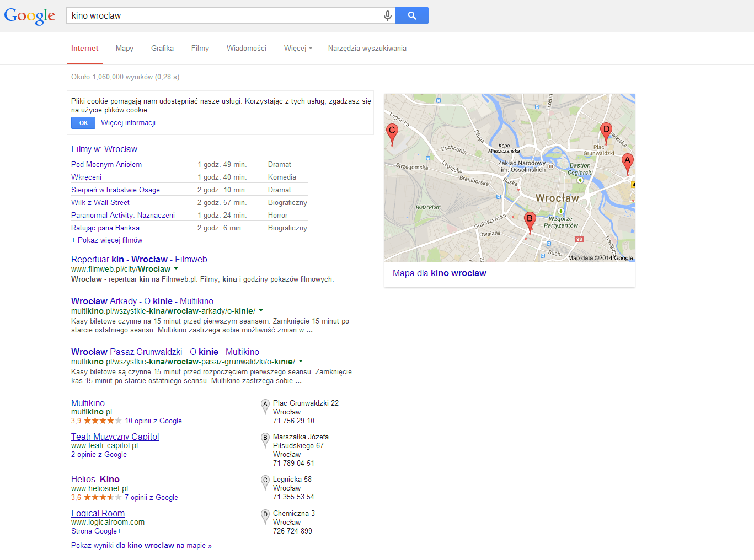Click the phone number 71 756 29 10

(293, 421)
